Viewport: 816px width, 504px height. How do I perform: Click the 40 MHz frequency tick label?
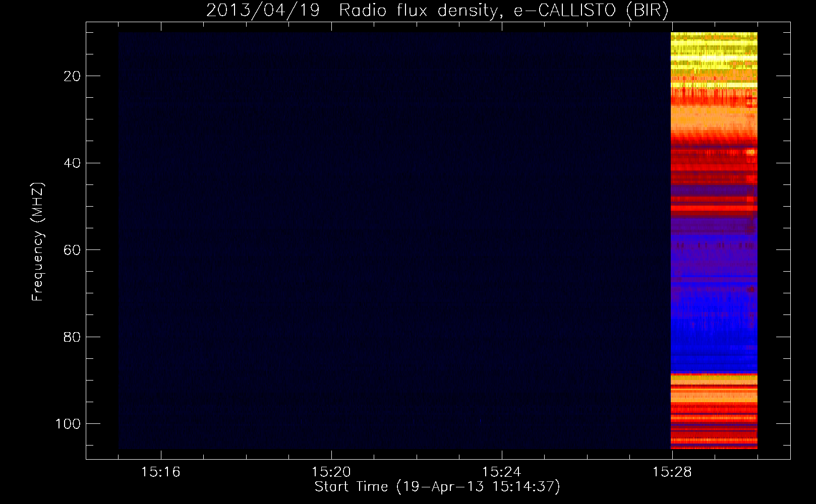click(73, 163)
